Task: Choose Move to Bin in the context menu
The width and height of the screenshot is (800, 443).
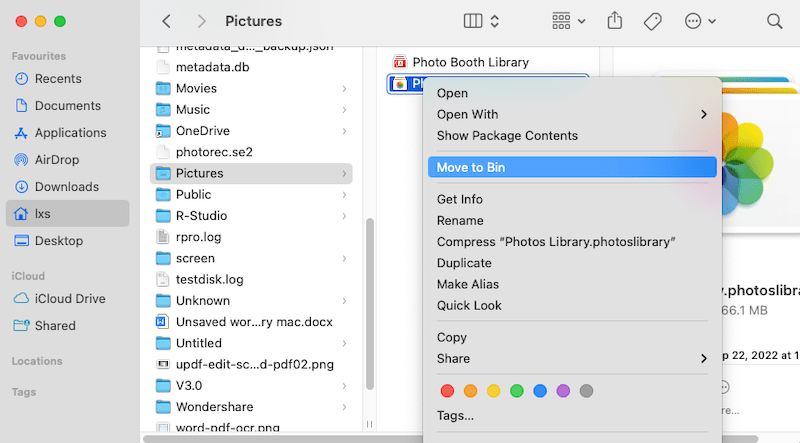Action: 471,167
